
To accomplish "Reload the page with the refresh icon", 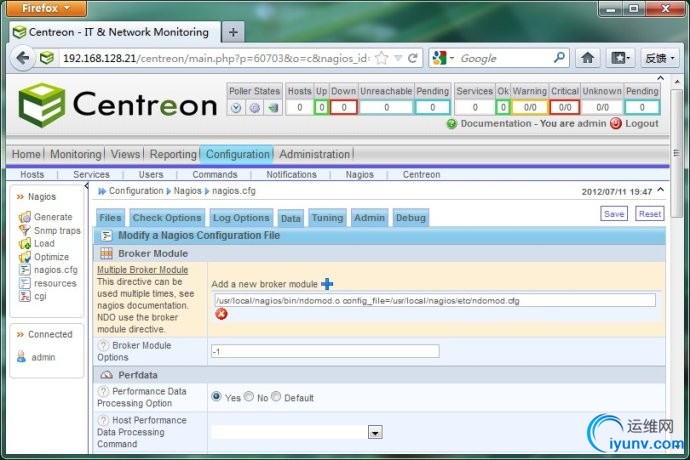I will tap(412, 58).
